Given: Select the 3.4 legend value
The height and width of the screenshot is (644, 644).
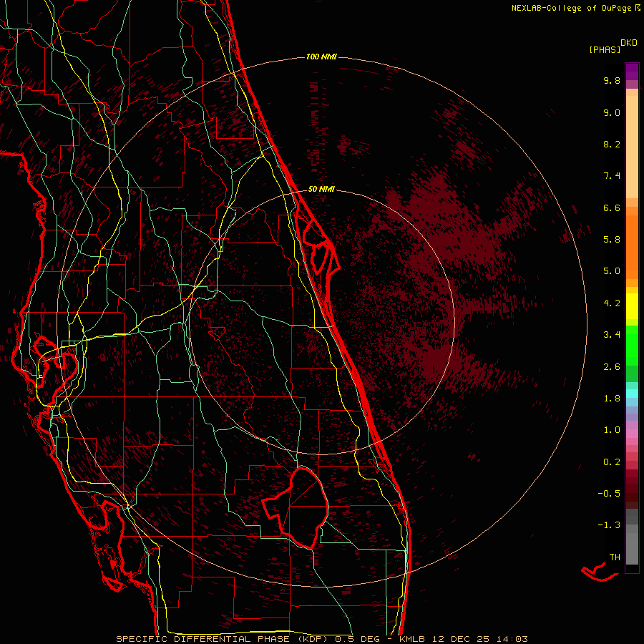Looking at the screenshot, I should [x=612, y=335].
